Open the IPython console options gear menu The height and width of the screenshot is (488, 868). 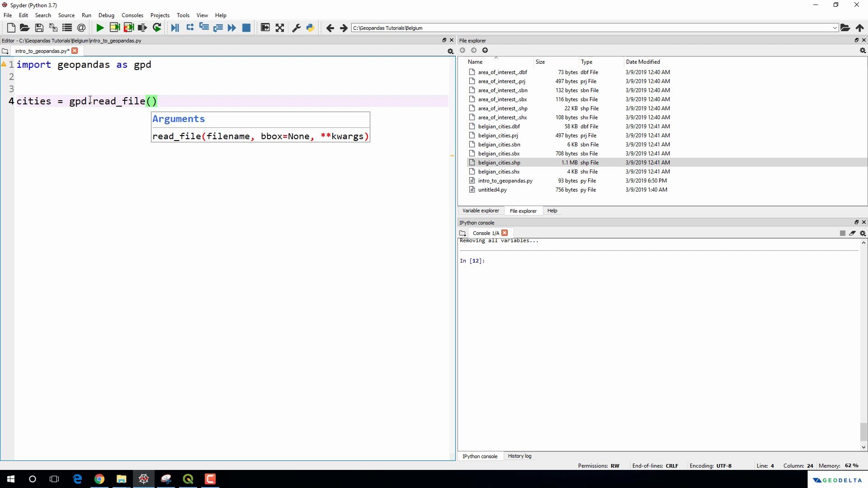[863, 234]
